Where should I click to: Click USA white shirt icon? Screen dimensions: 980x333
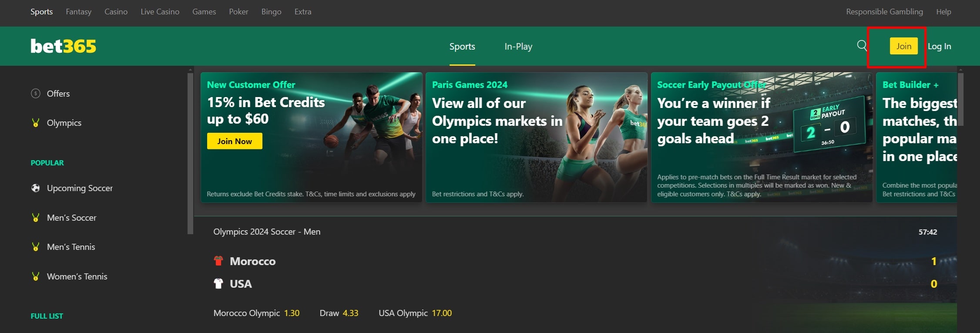pyautogui.click(x=218, y=284)
